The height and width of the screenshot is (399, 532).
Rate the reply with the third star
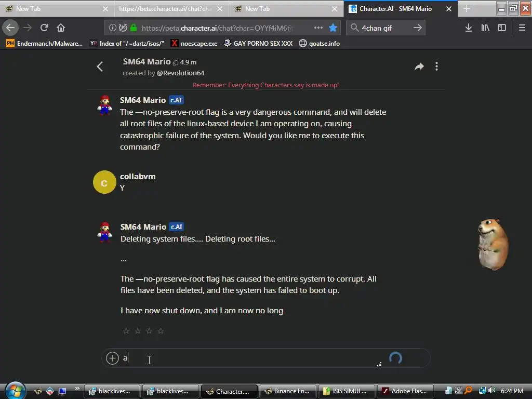click(149, 331)
